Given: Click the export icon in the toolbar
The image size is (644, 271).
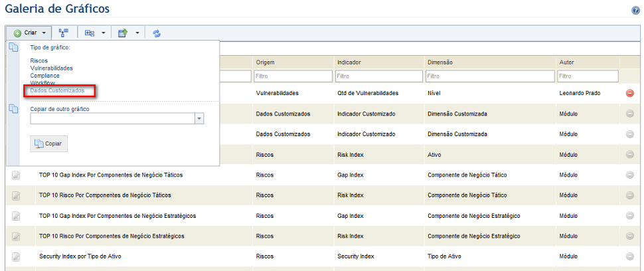Looking at the screenshot, I should 122,33.
